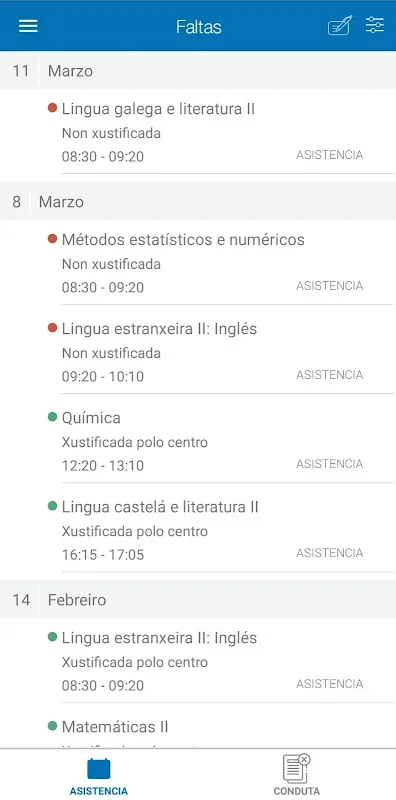The width and height of the screenshot is (396, 800).
Task: Tap green dot next to Química
Action: 52,417
